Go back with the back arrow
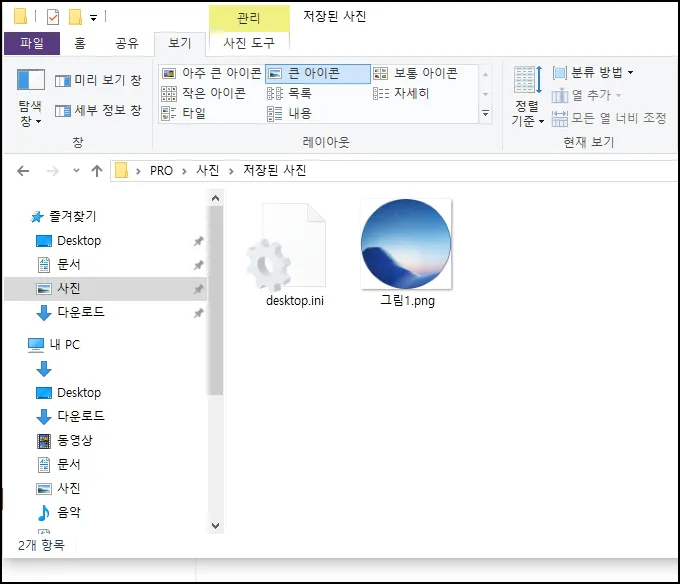The image size is (680, 584). (x=23, y=171)
